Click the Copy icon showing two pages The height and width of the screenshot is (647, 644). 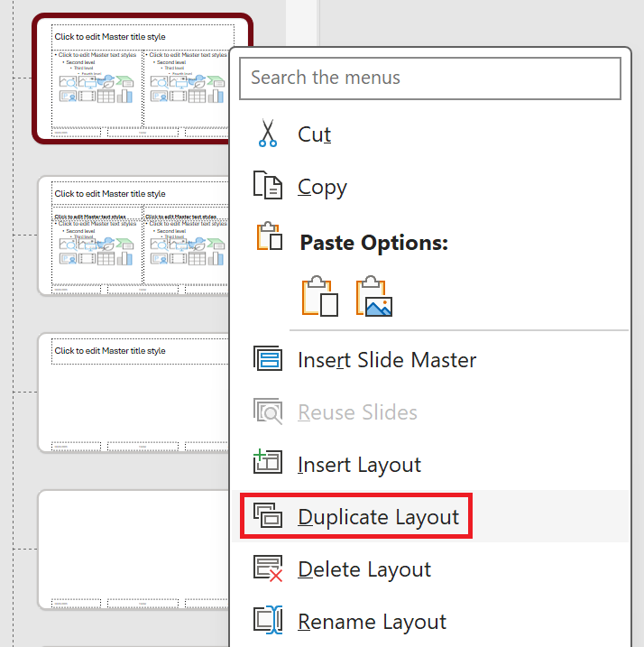(268, 186)
